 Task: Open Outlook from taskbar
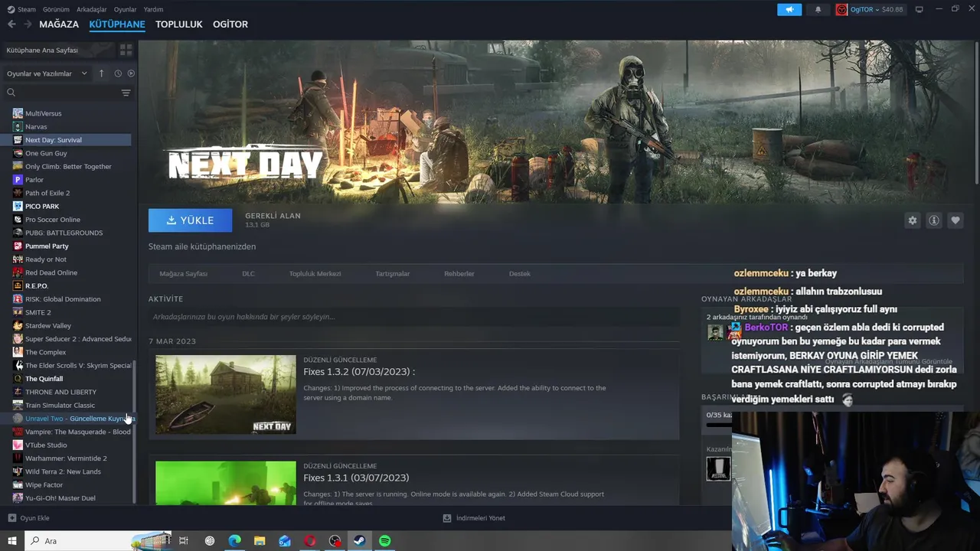pos(285,541)
